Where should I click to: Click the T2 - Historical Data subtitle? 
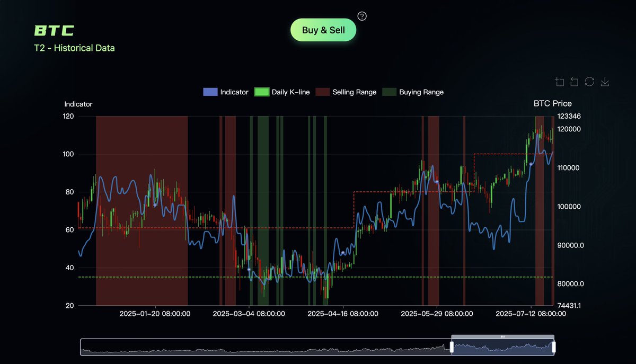74,48
